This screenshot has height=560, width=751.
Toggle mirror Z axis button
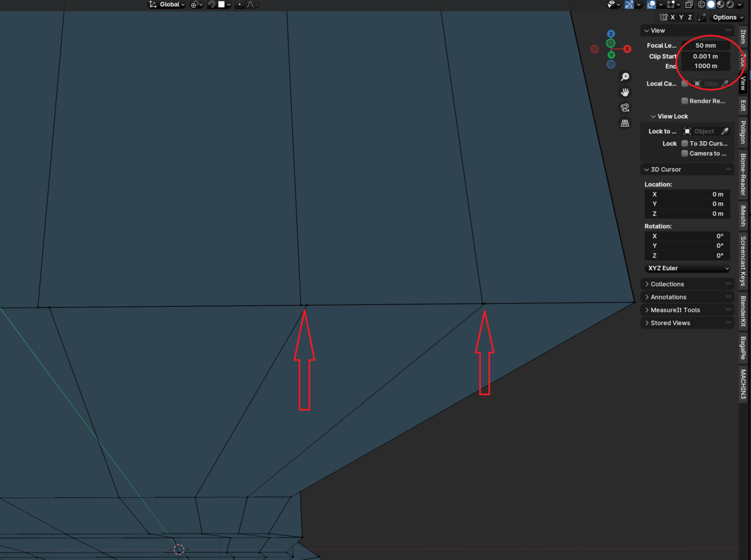(x=690, y=18)
